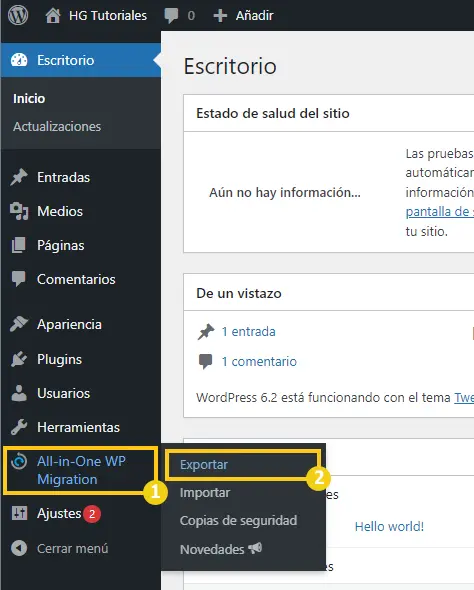Click the Medios media icon
Viewport: 474px width, 590px height.
(x=19, y=211)
